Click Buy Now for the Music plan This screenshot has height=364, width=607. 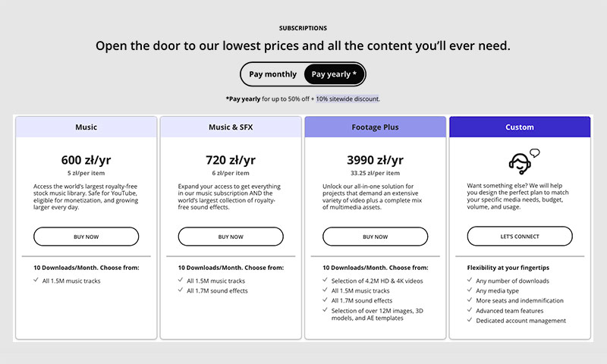coord(86,237)
